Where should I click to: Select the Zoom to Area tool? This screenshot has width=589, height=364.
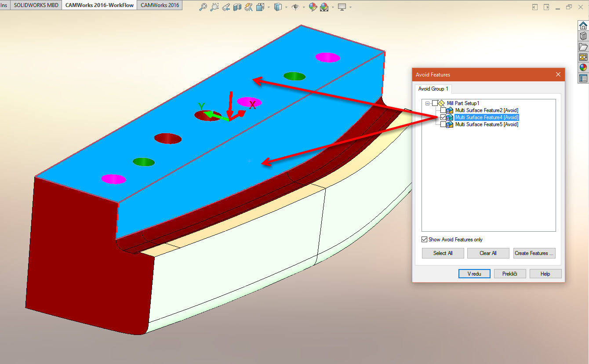tap(215, 7)
